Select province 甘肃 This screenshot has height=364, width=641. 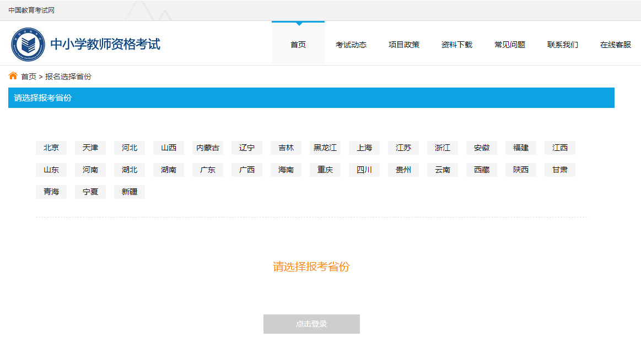(x=559, y=170)
